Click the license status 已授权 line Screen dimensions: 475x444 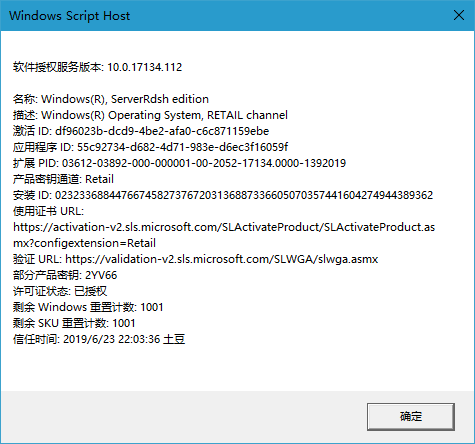click(60, 291)
